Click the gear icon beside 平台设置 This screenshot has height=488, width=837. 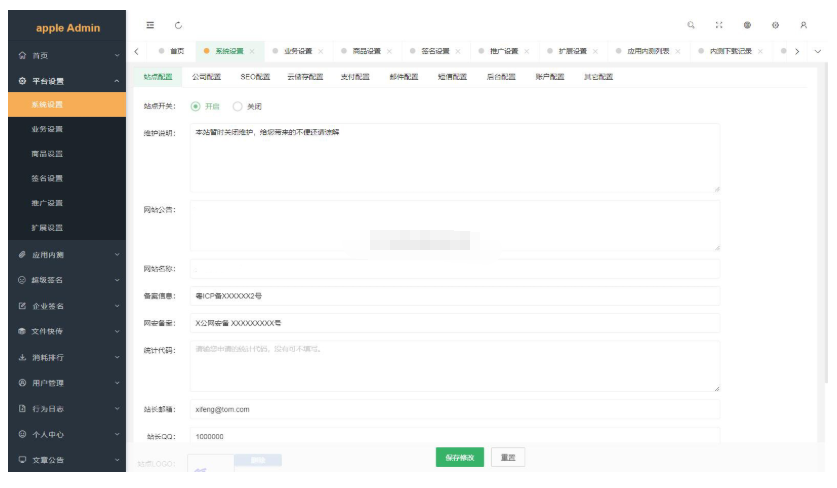[22, 81]
